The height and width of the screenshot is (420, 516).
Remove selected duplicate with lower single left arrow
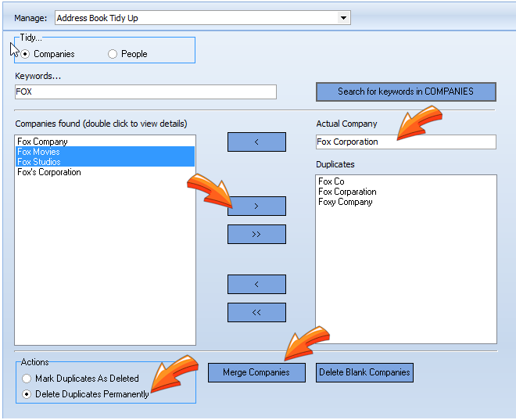[x=256, y=284]
